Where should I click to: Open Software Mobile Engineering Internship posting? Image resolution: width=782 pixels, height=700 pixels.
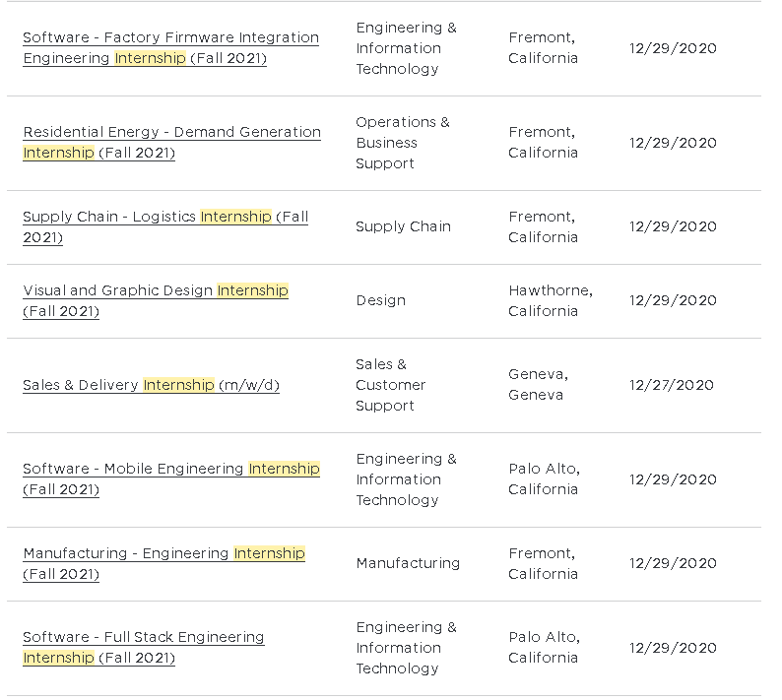pos(170,469)
